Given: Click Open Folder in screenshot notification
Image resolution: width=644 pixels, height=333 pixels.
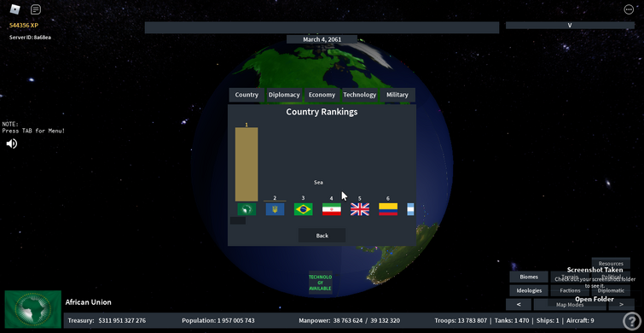Looking at the screenshot, I should click(595, 300).
